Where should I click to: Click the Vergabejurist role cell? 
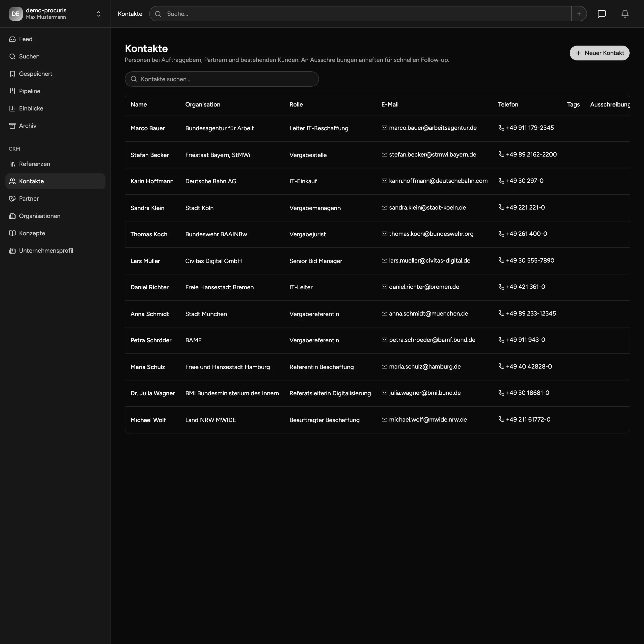coord(307,234)
